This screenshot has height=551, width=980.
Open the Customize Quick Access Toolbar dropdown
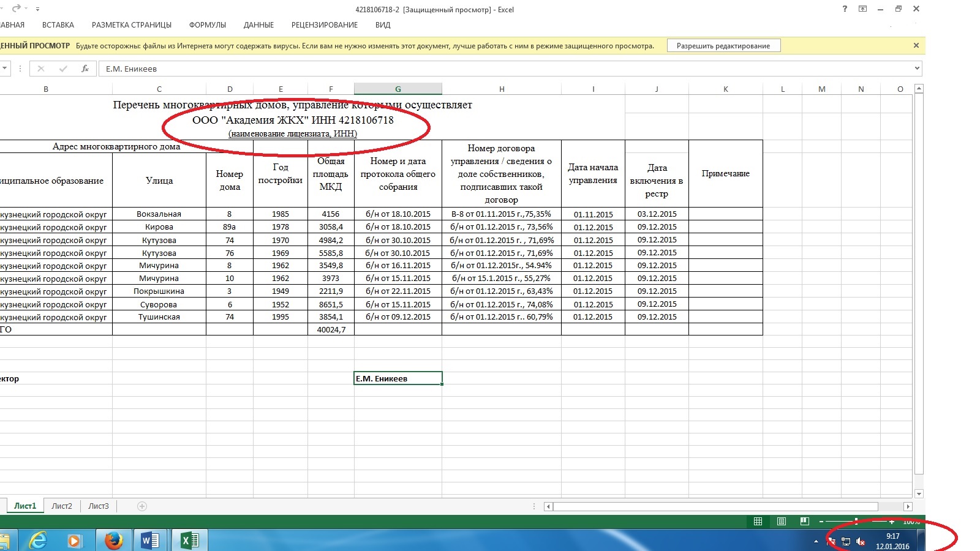coord(38,9)
